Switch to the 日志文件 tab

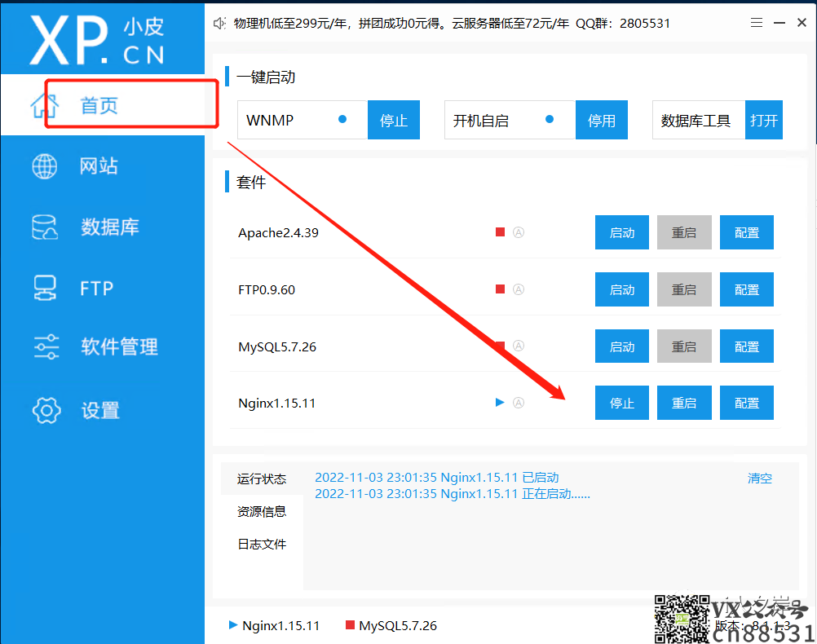pos(262,544)
